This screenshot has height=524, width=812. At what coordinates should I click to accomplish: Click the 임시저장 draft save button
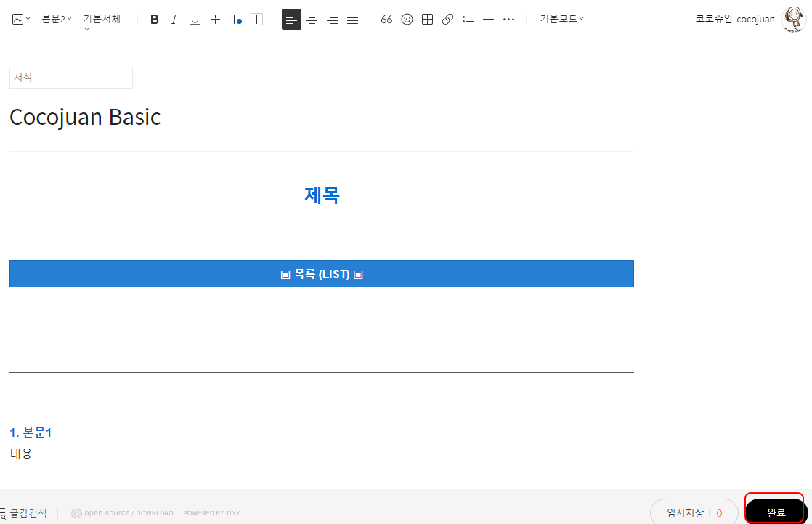tap(685, 513)
